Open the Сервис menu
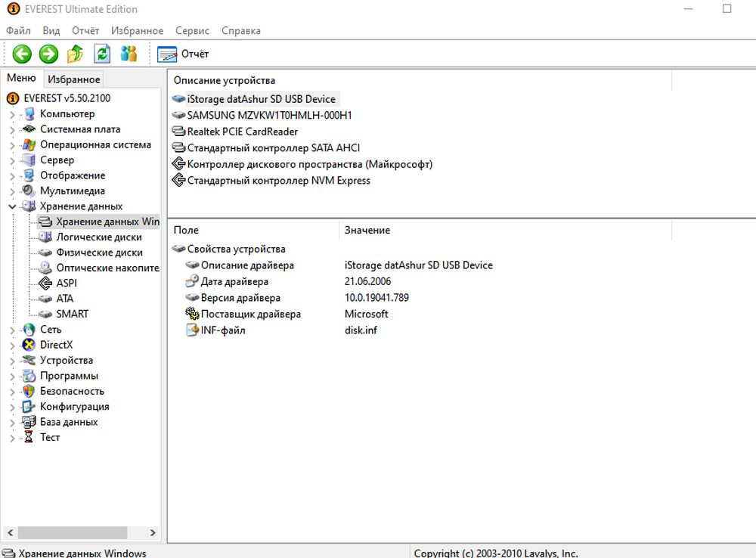This screenshot has height=558, width=756. coord(192,31)
